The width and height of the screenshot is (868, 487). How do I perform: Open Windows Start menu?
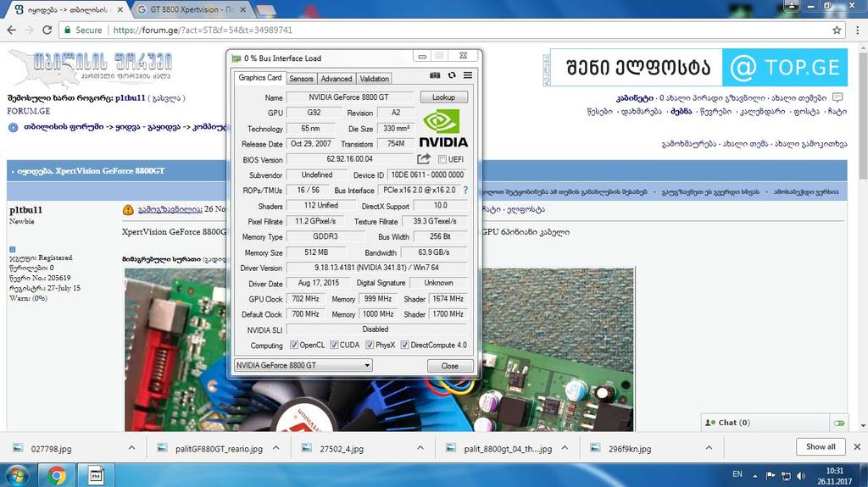16,475
